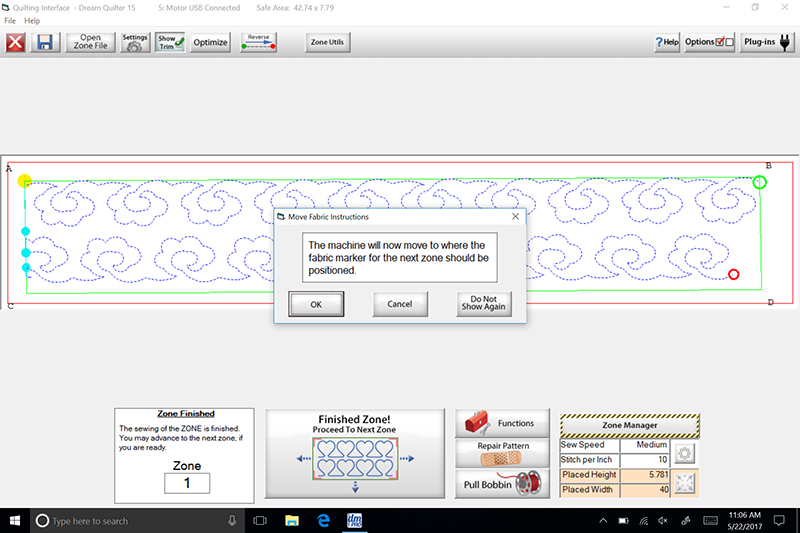Click the Repair Pattern bandage button

502,453
